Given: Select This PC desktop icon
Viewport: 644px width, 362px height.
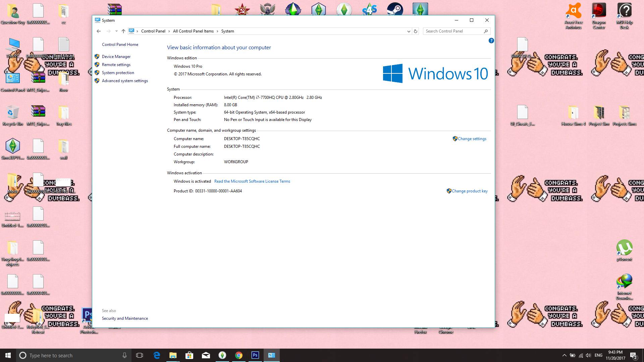Looking at the screenshot, I should [13, 48].
